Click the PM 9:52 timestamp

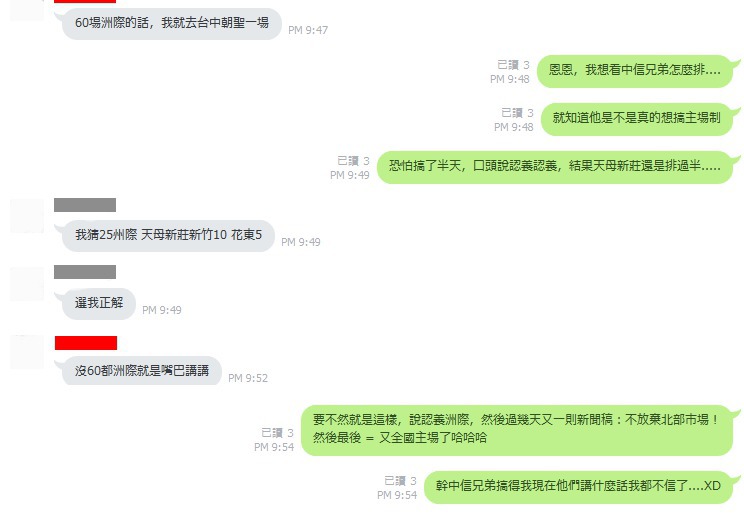coord(248,378)
